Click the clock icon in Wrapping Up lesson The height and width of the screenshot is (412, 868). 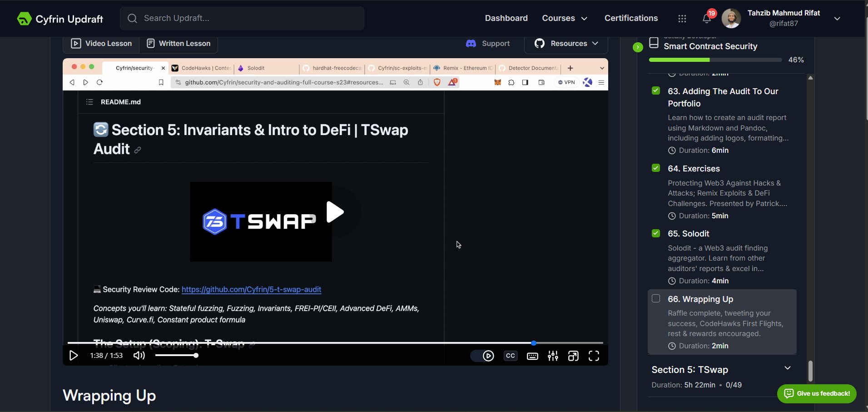(x=672, y=346)
